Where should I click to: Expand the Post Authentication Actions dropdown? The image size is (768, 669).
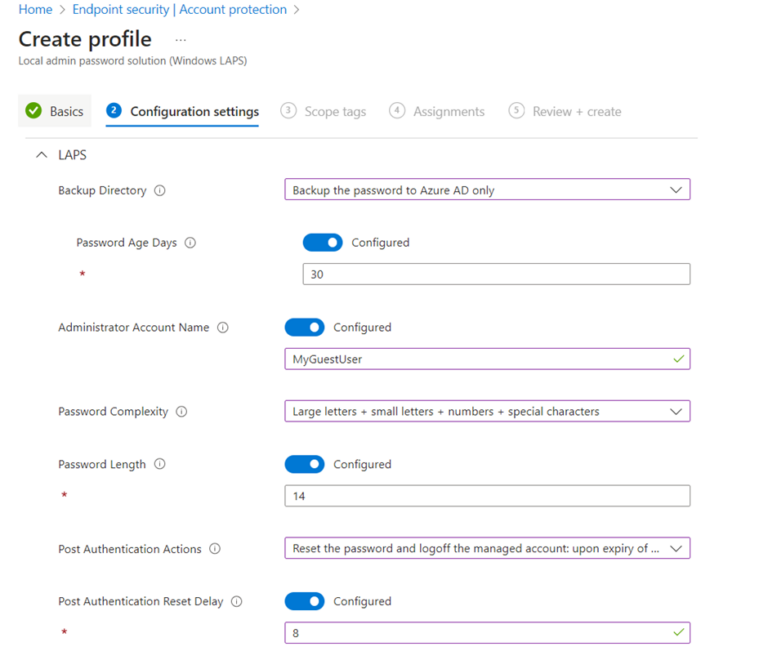coord(487,548)
